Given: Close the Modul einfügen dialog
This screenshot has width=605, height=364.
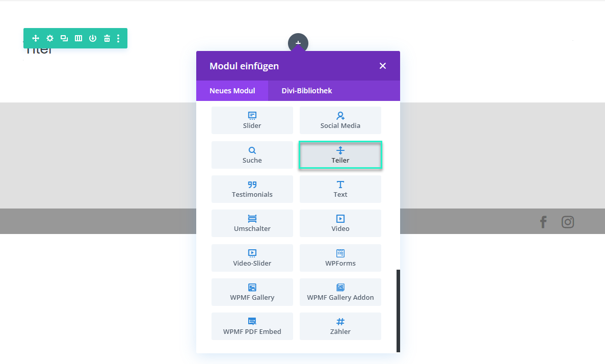Looking at the screenshot, I should click(383, 66).
